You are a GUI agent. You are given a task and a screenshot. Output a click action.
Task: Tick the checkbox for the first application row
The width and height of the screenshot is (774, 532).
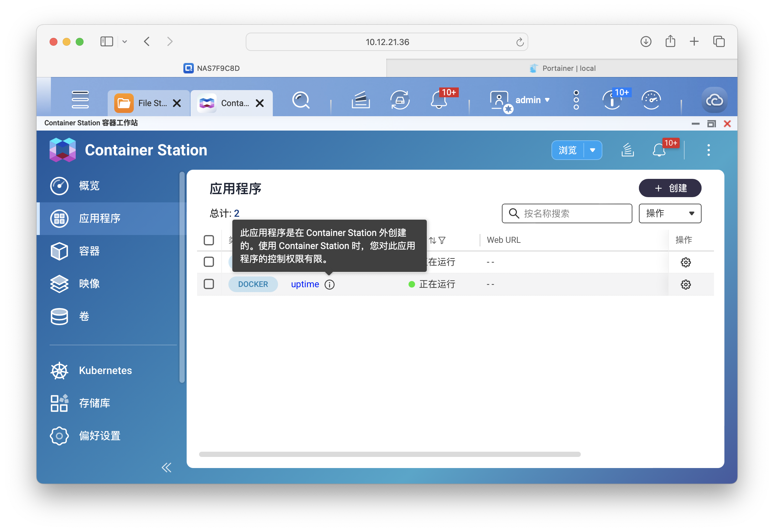point(209,262)
